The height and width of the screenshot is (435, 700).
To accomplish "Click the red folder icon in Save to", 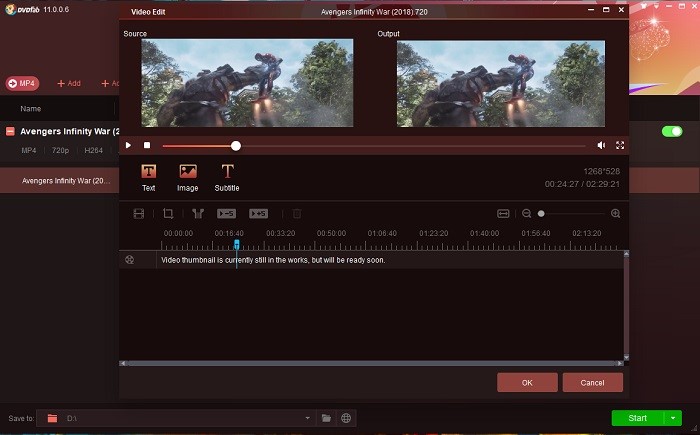I will click(x=52, y=418).
